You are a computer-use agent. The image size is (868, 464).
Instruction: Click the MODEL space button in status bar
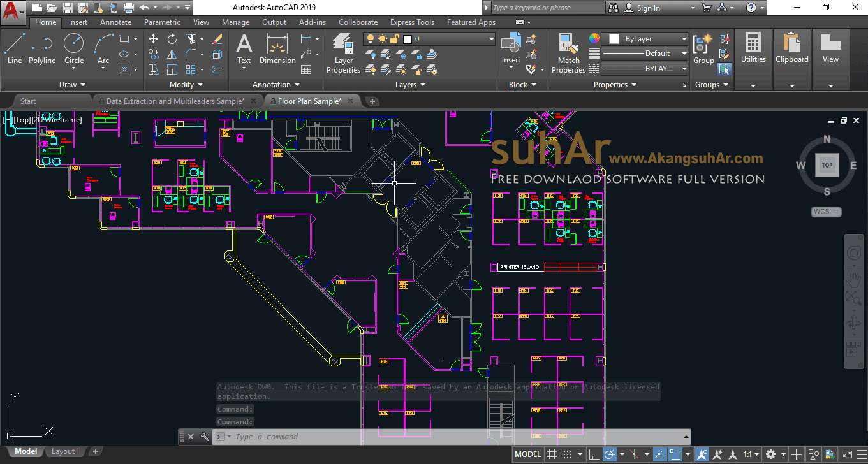point(528,454)
